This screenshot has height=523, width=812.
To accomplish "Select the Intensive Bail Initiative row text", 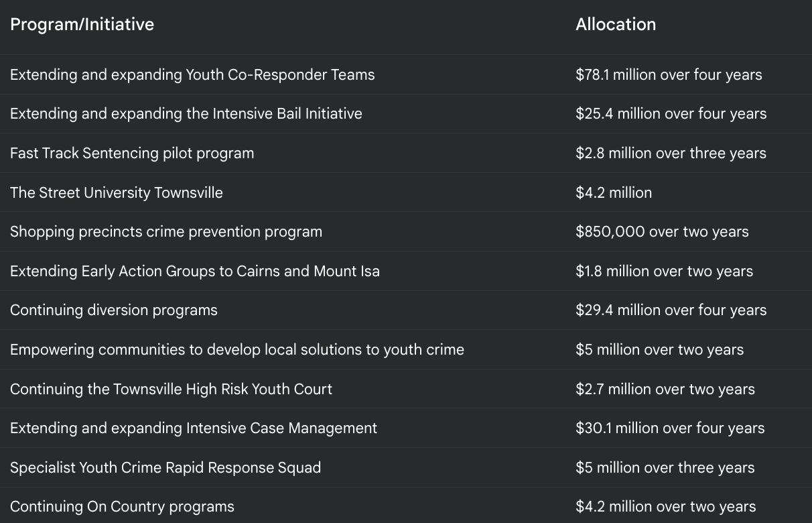I will click(186, 113).
